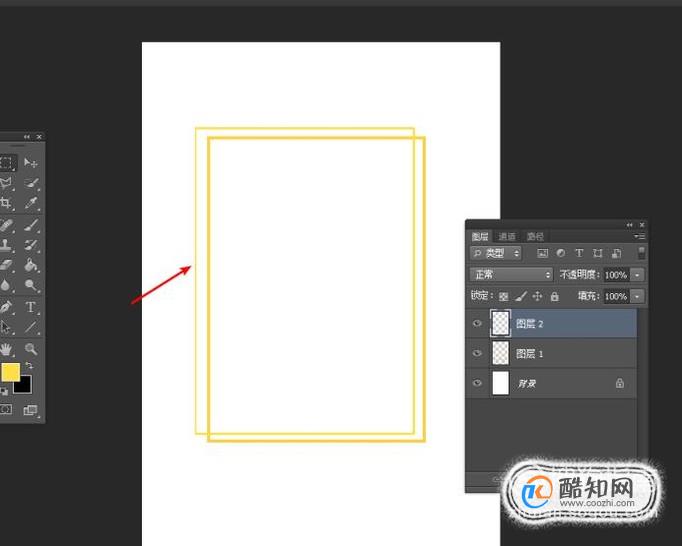Filter layers by type layers
Screen dimensions: 682x546
point(579,253)
